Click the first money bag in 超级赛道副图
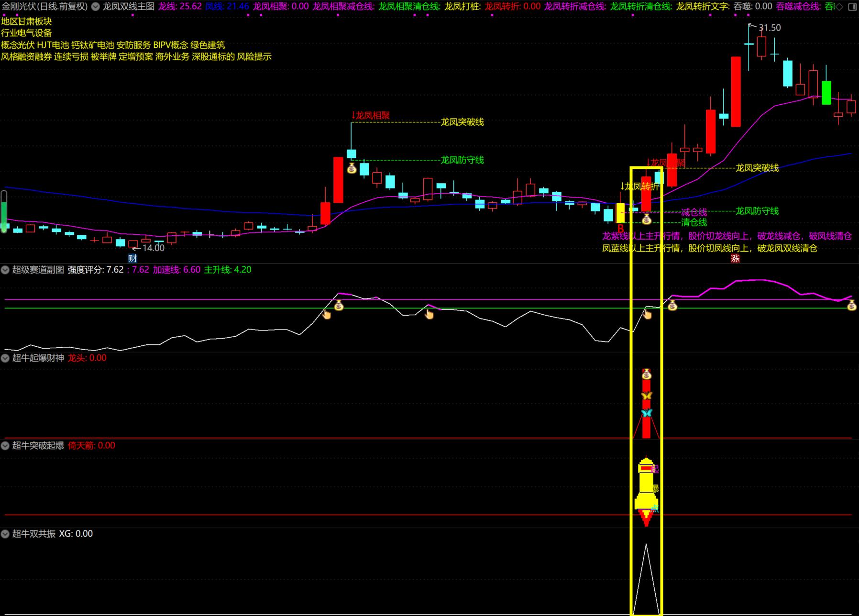Viewport: 859px width, 616px height. click(339, 305)
